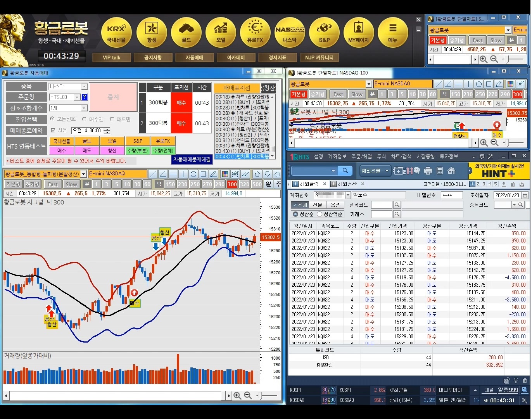Expand 계좌번호 account dropdown

[x=348, y=195]
